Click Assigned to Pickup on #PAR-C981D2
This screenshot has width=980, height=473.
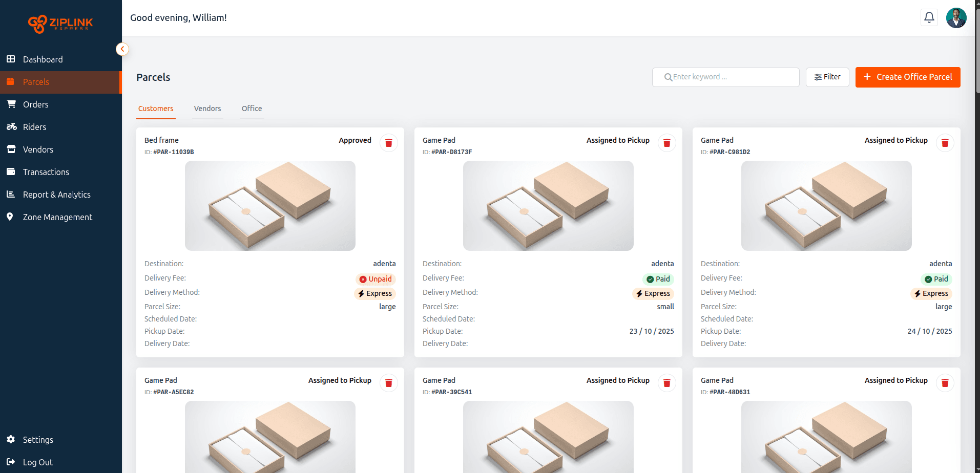click(x=896, y=140)
